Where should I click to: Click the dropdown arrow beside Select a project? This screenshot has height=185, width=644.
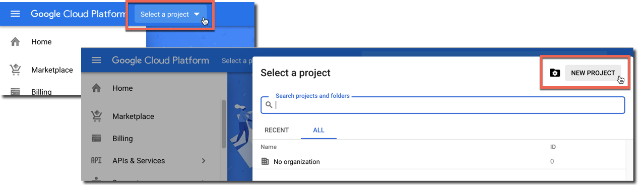pos(197,15)
